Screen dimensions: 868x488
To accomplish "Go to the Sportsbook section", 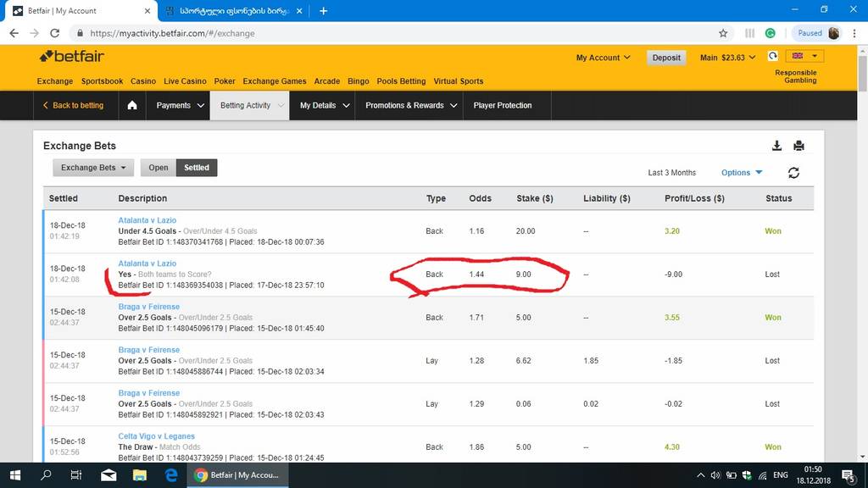I will pyautogui.click(x=102, y=80).
